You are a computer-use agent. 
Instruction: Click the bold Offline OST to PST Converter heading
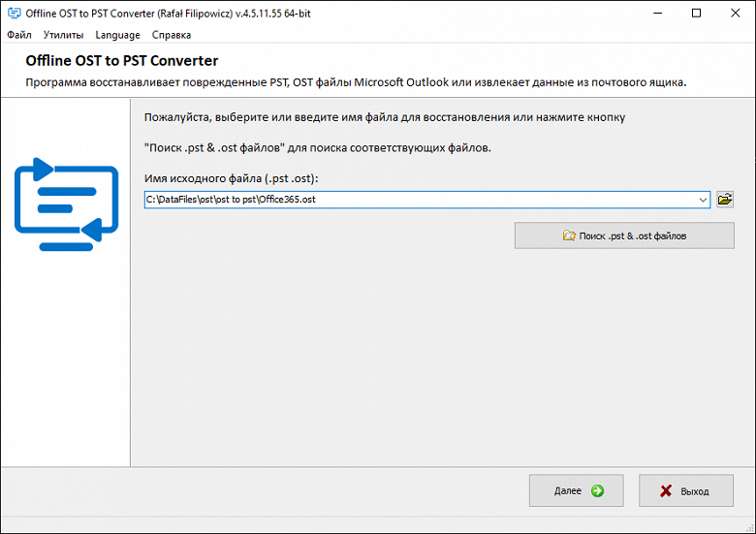[x=122, y=61]
